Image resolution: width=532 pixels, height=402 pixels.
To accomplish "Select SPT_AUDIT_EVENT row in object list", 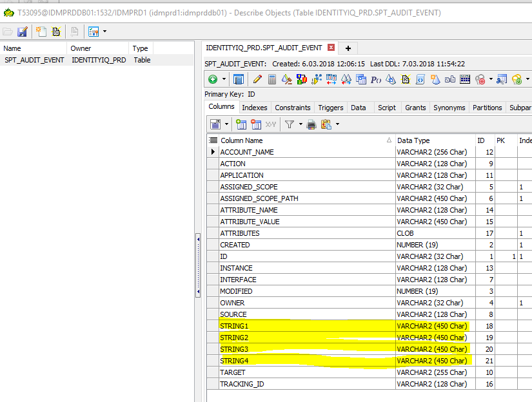I will tap(34, 60).
